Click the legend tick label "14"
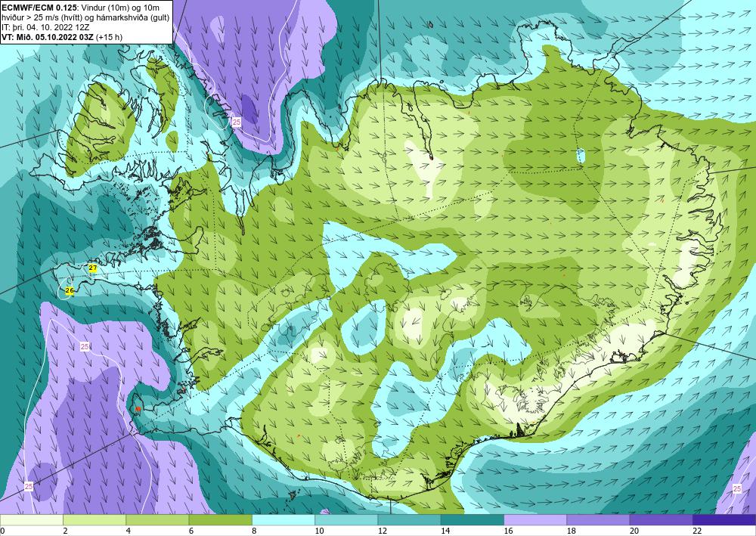 [445, 531]
